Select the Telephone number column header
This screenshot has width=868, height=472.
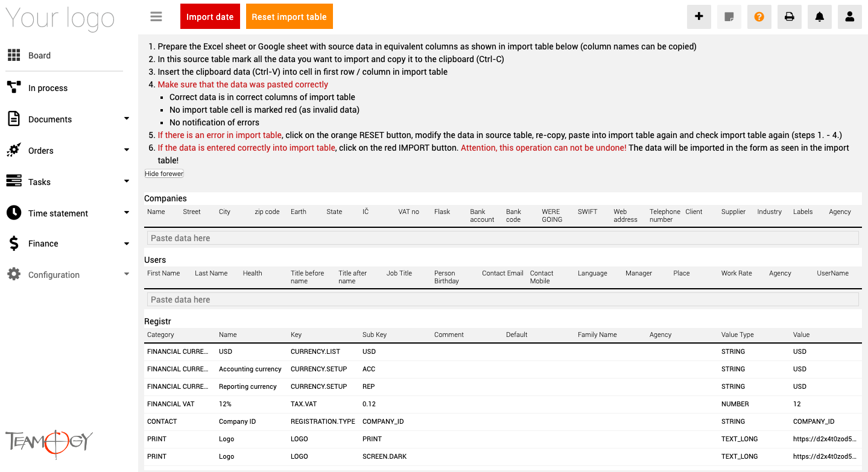pyautogui.click(x=665, y=215)
